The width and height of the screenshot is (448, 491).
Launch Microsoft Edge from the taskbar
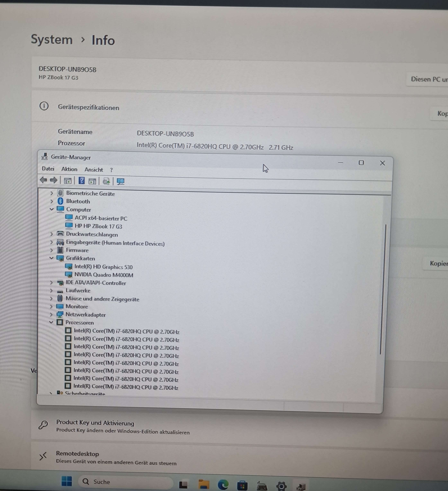(x=223, y=485)
